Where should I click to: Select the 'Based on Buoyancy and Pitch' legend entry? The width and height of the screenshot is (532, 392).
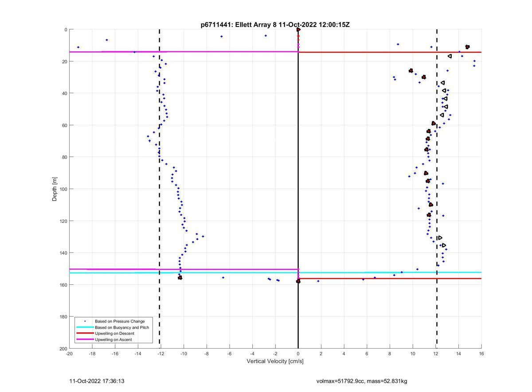[122, 327]
